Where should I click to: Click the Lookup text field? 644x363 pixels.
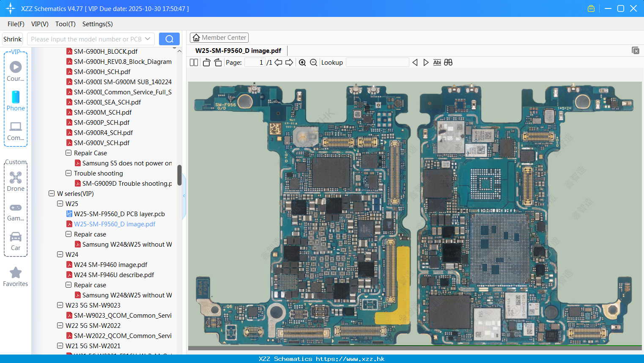click(x=378, y=62)
